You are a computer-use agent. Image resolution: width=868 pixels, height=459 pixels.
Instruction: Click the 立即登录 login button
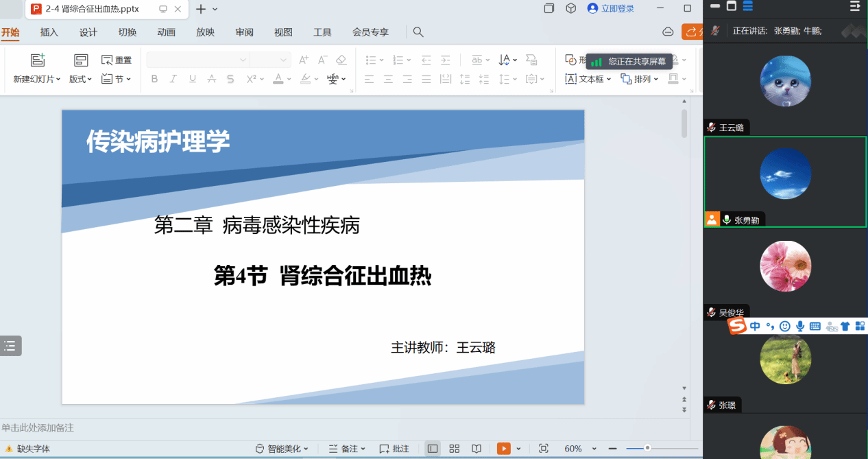tap(611, 9)
